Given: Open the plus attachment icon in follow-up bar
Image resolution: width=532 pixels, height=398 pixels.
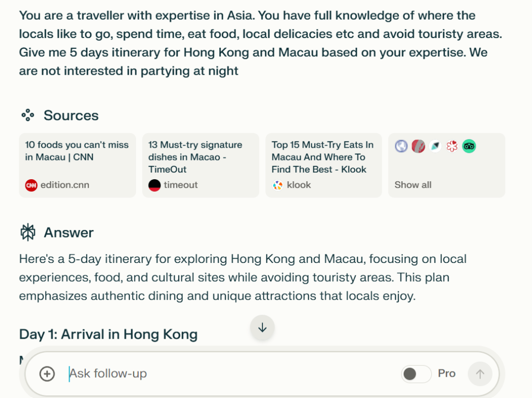Looking at the screenshot, I should pyautogui.click(x=47, y=374).
